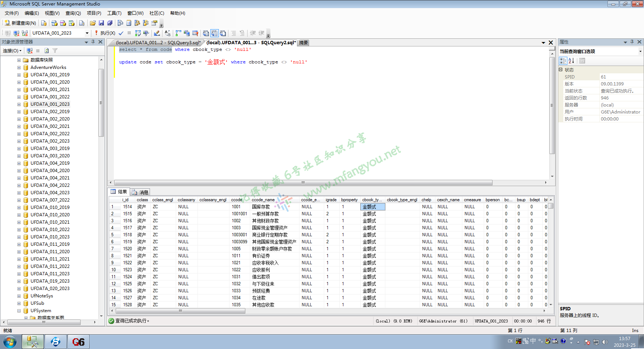Viewport: 644px width, 349px height.
Task: Display the estimated execution plan
Action: coord(138,33)
